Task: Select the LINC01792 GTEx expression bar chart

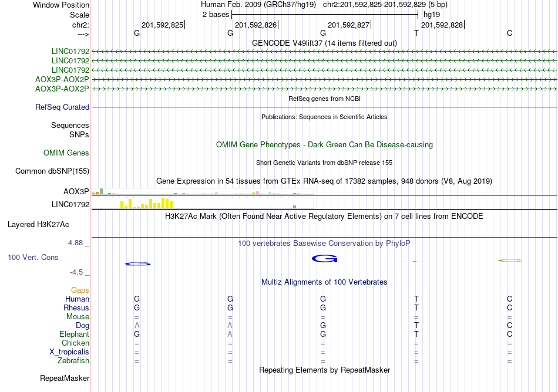Action: coord(203,203)
